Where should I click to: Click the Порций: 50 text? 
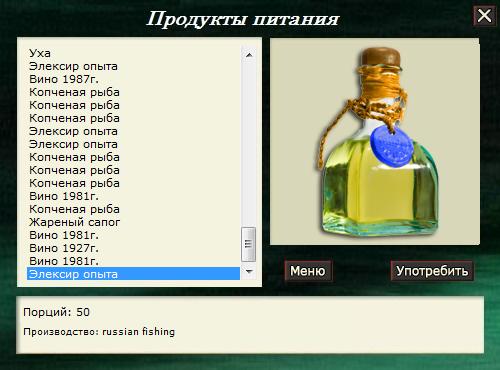(56, 312)
